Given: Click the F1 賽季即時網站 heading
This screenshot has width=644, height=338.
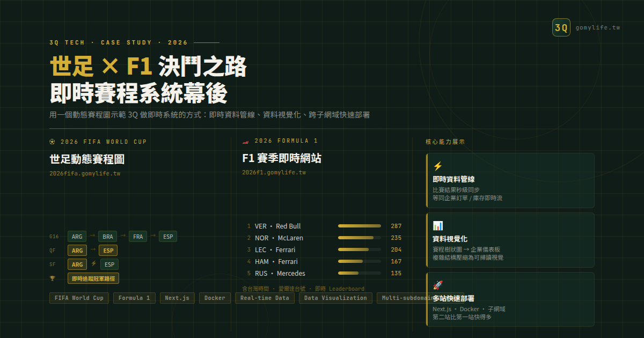Looking at the screenshot, I should coord(282,158).
